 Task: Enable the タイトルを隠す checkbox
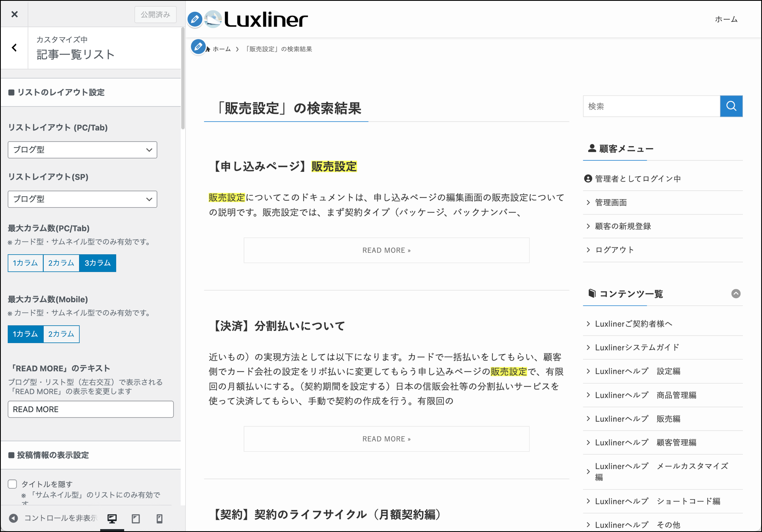[13, 484]
